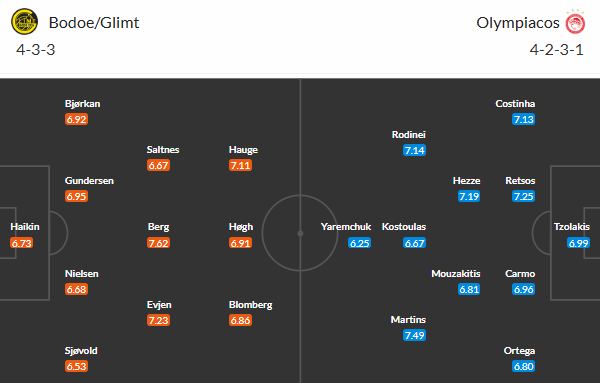Click Evjen's 7.23 rating badge
The height and width of the screenshot is (383, 600).
coord(158,320)
